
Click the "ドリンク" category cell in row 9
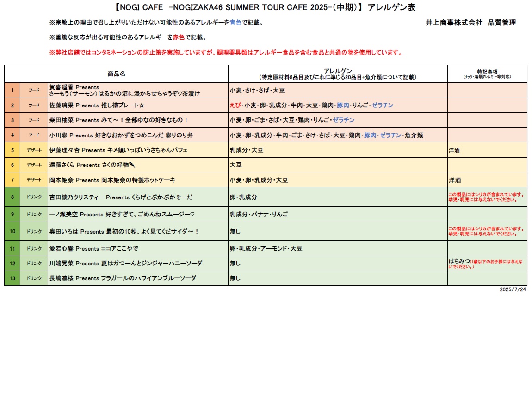34,214
